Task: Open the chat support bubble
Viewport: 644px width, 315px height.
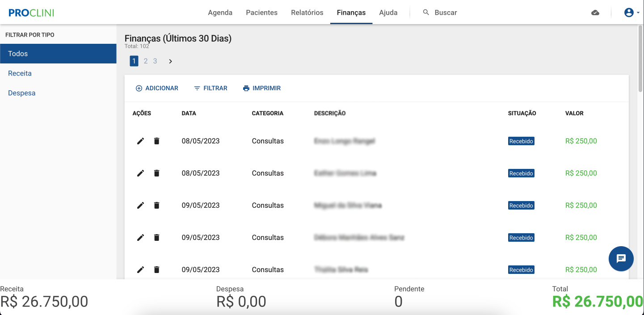Action: [621, 259]
